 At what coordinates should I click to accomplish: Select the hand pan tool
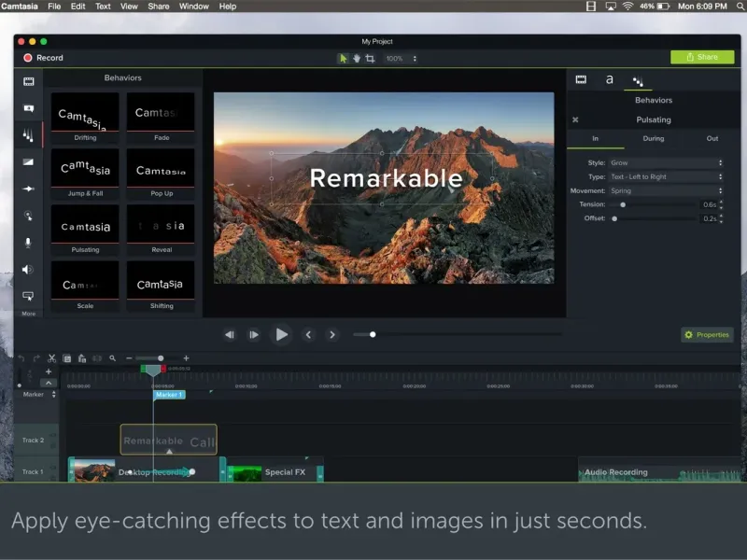click(x=357, y=58)
